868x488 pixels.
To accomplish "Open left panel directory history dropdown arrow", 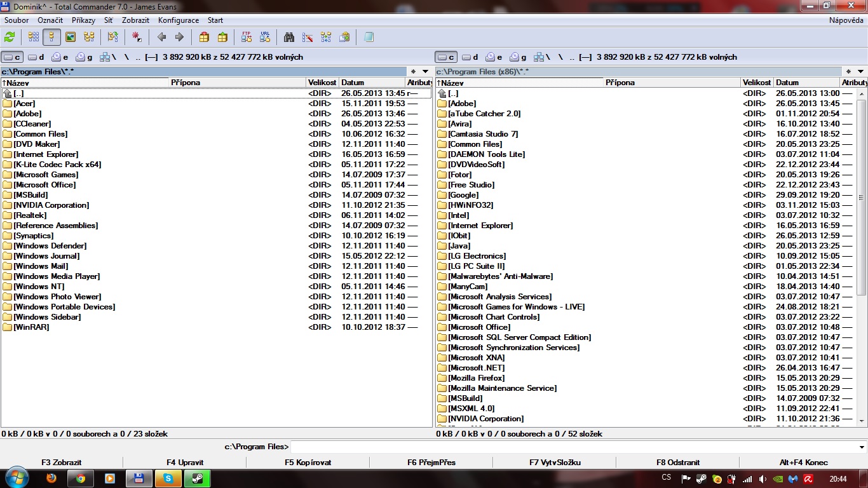I will click(x=426, y=72).
